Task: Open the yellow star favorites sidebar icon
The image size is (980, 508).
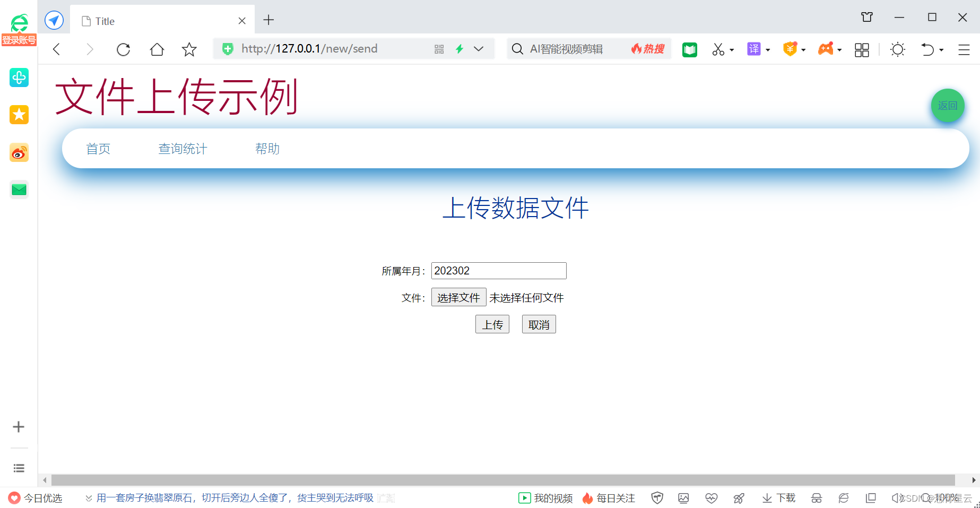Action: pyautogui.click(x=19, y=115)
